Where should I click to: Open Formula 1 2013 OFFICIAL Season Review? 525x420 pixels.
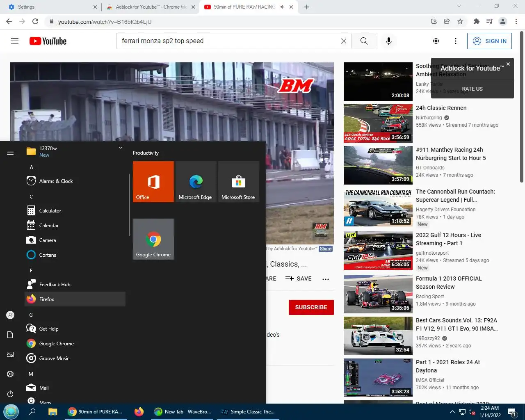(449, 283)
